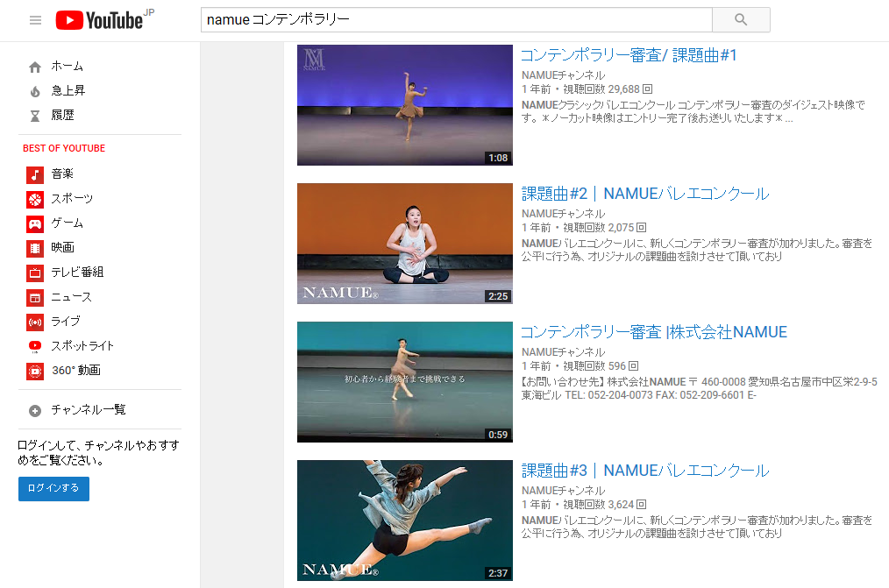The image size is (889, 588).
Task: Select スポーツ category label
Action: tap(72, 198)
